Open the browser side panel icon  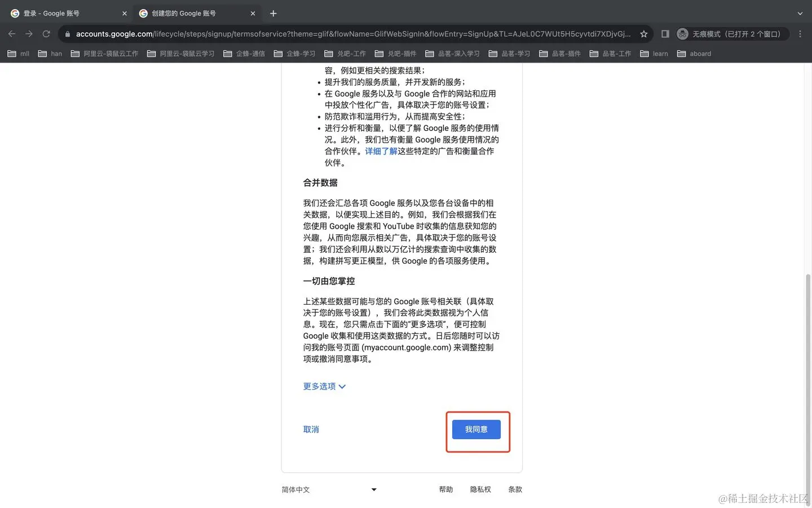665,34
